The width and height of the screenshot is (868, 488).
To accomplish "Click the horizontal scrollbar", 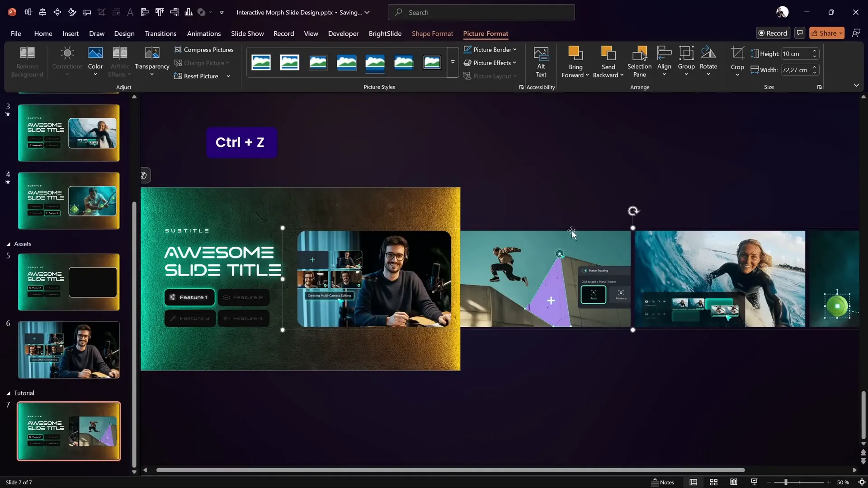I will click(450, 470).
